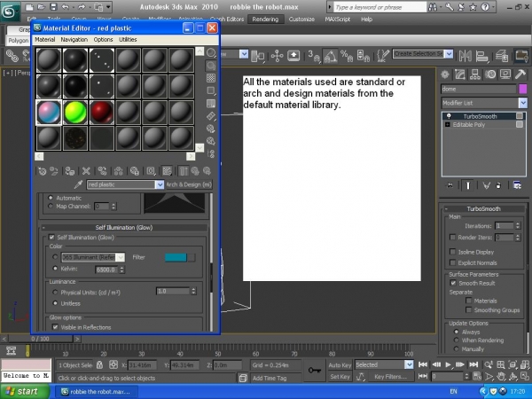
Task: Click the Go to Parent icon
Action: (195, 171)
